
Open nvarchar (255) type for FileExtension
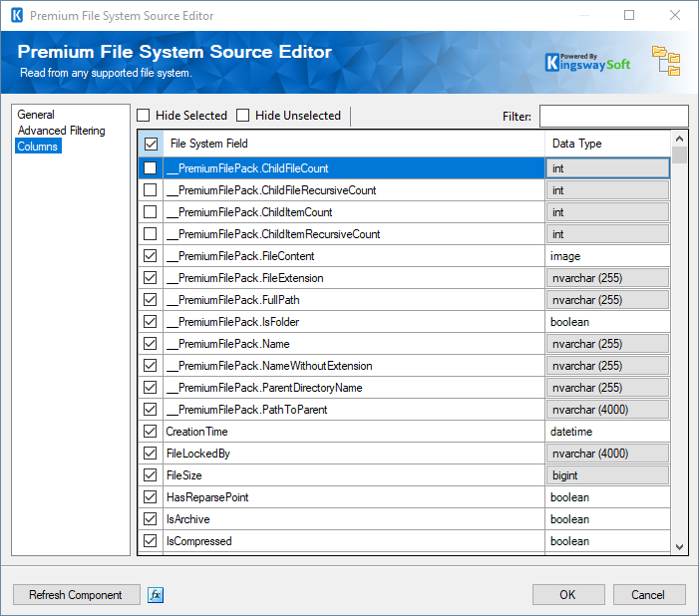[x=607, y=278]
